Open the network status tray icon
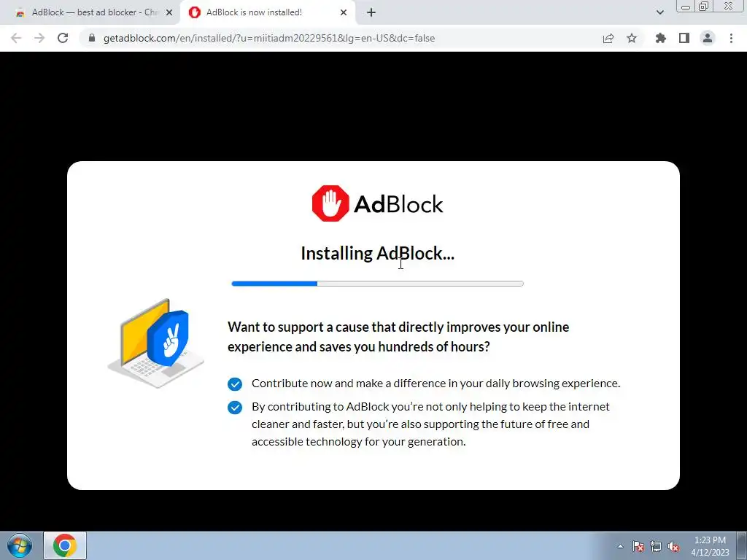Screen dimensions: 747x560 (x=656, y=546)
